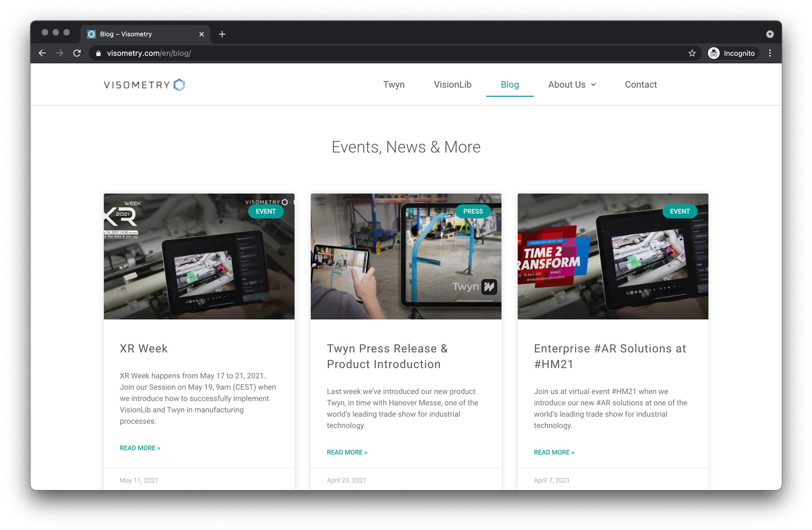The height and width of the screenshot is (530, 812).
Task: Open the Twyn navigation item
Action: point(394,85)
